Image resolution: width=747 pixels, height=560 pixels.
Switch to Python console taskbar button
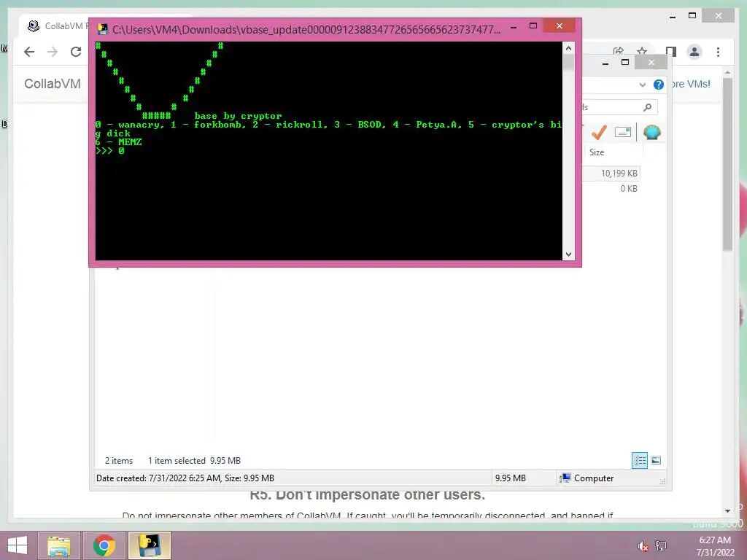click(149, 545)
